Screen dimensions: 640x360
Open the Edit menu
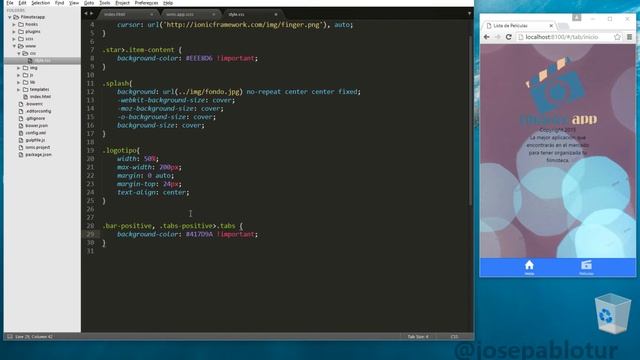(x=22, y=3)
